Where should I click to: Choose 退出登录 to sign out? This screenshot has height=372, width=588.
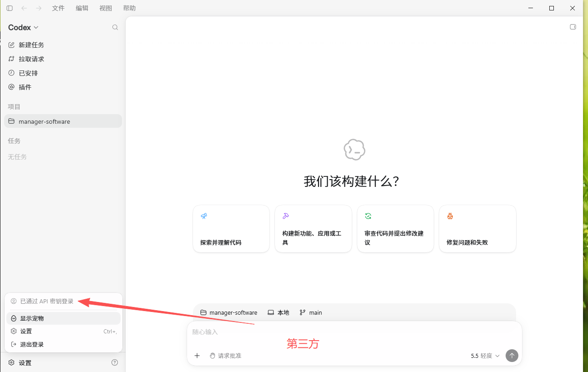tap(63, 345)
